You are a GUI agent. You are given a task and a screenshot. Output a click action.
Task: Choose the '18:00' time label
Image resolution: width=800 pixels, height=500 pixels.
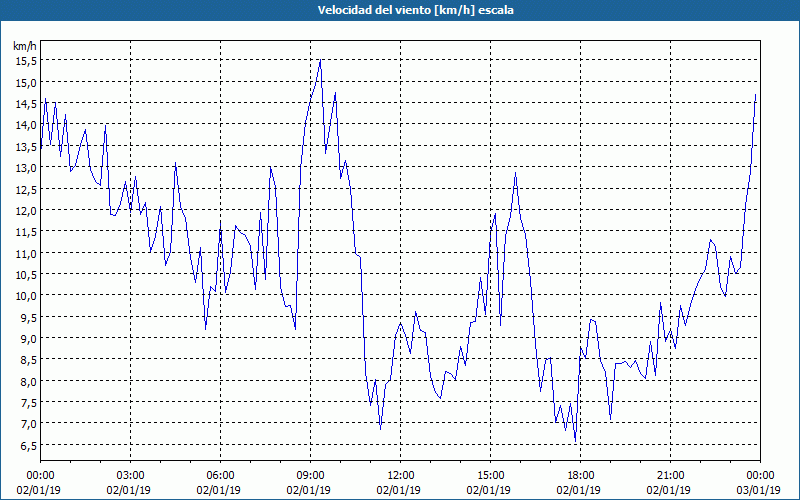581,476
